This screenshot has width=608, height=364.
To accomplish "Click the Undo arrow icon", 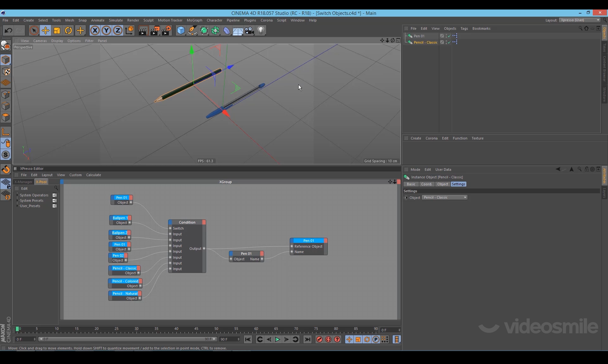I will point(9,31).
